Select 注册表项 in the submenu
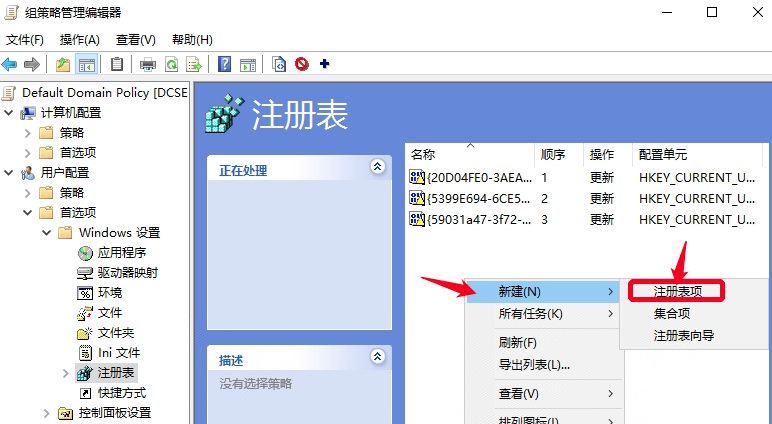 pyautogui.click(x=676, y=291)
